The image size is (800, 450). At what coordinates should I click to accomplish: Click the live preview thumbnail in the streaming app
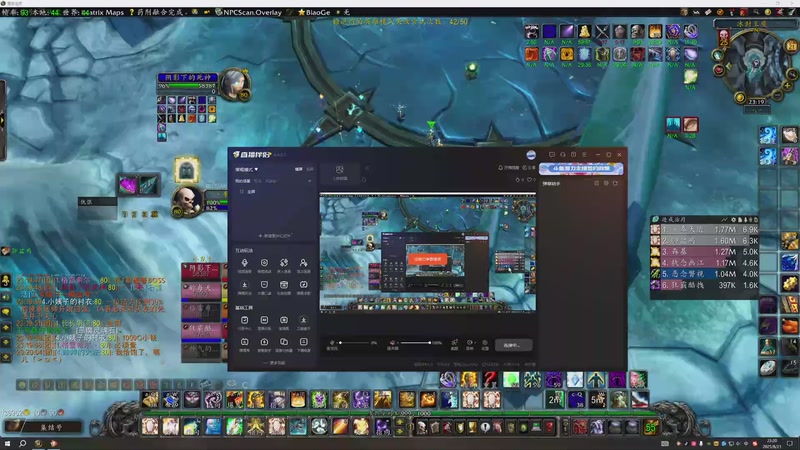[x=428, y=253]
